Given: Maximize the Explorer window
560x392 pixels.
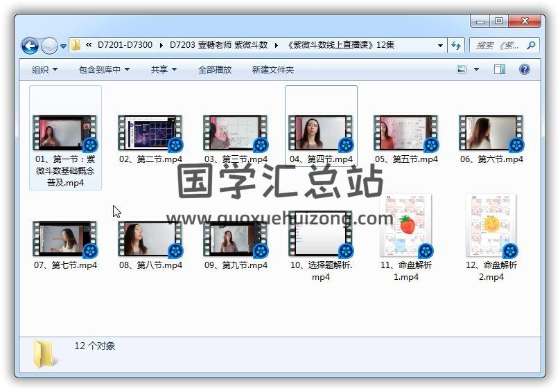Looking at the screenshot, I should pyautogui.click(x=499, y=21).
